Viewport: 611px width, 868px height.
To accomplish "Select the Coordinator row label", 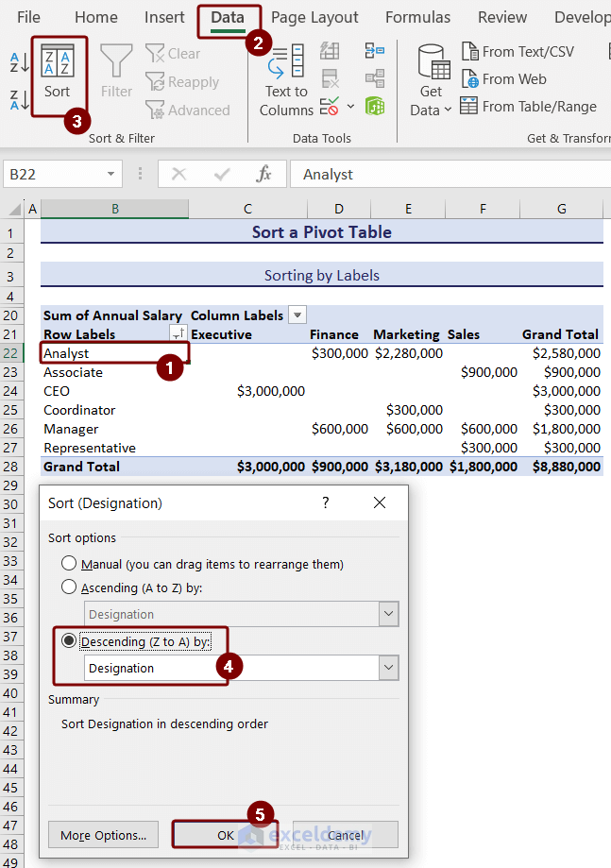I will [x=114, y=410].
